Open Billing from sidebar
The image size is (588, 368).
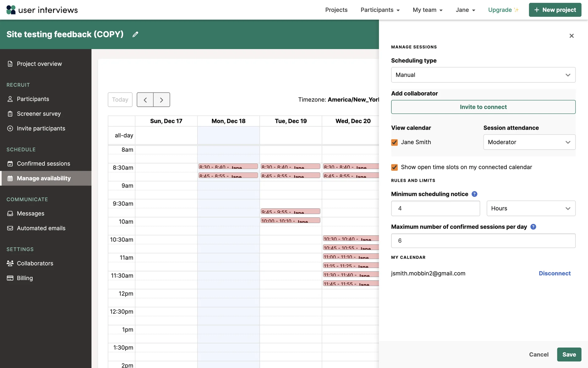(x=25, y=278)
